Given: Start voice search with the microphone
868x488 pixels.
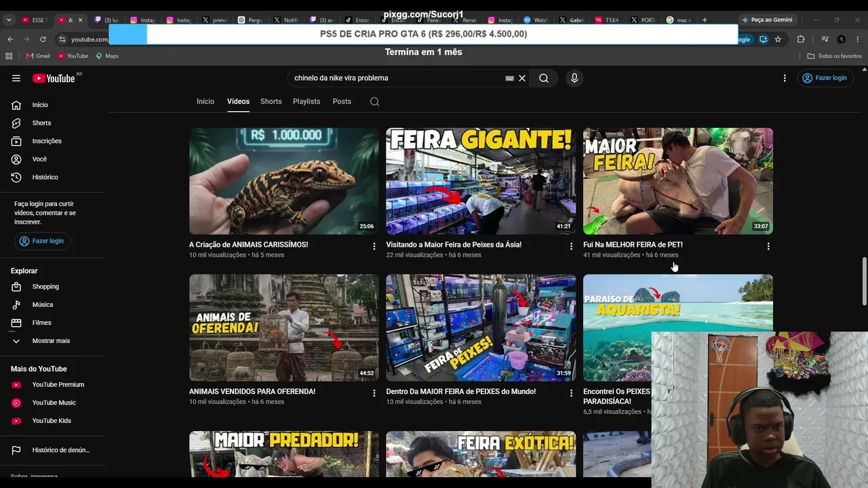Looking at the screenshot, I should point(574,78).
